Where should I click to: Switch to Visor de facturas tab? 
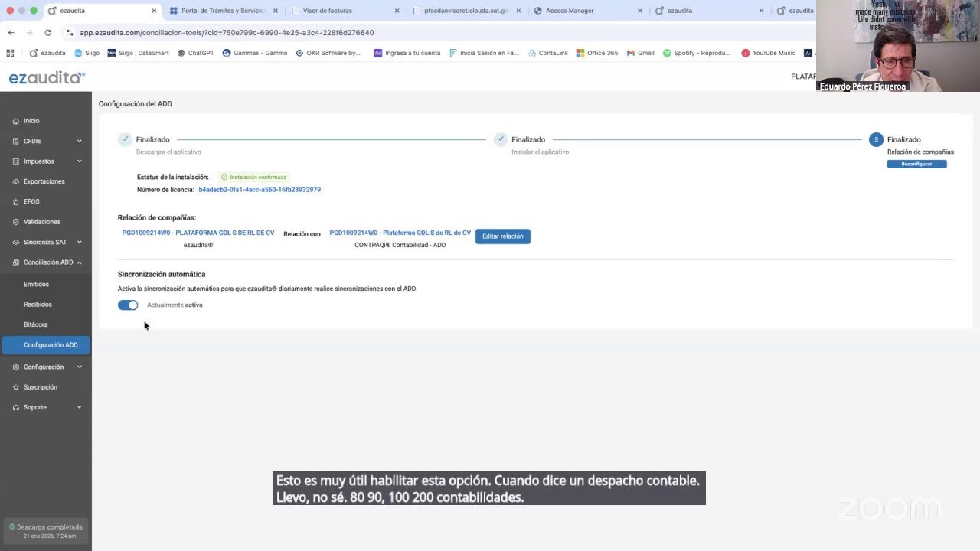[x=345, y=11]
